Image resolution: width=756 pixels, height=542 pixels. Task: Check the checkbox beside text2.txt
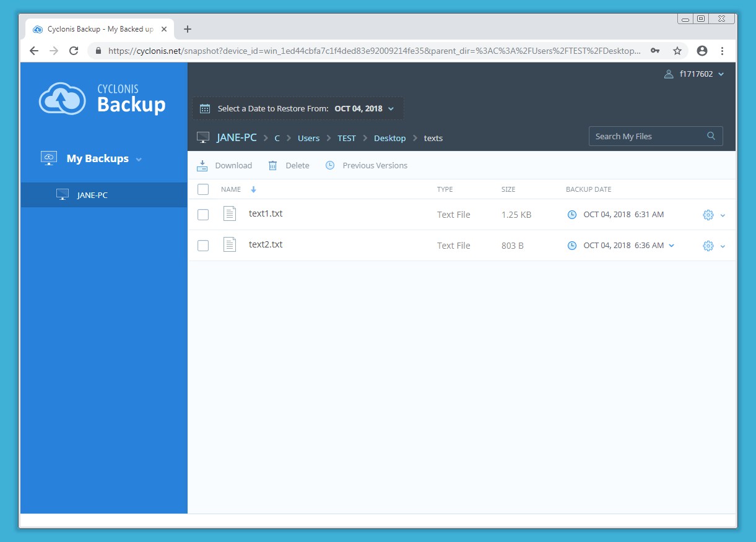coord(203,245)
